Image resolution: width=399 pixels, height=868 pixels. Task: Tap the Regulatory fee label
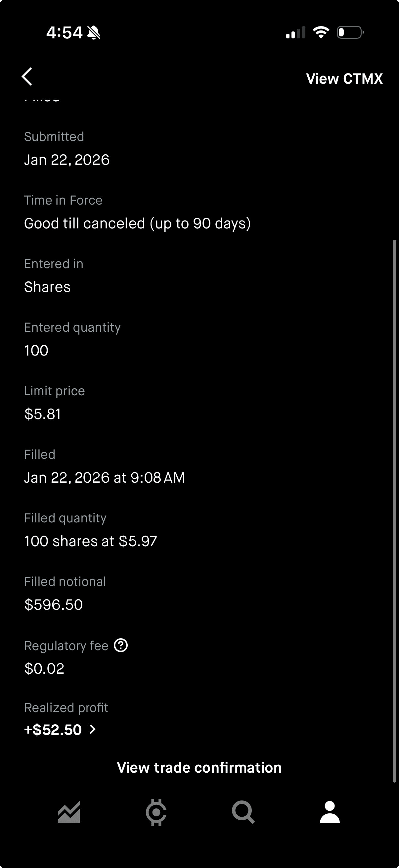[66, 646]
